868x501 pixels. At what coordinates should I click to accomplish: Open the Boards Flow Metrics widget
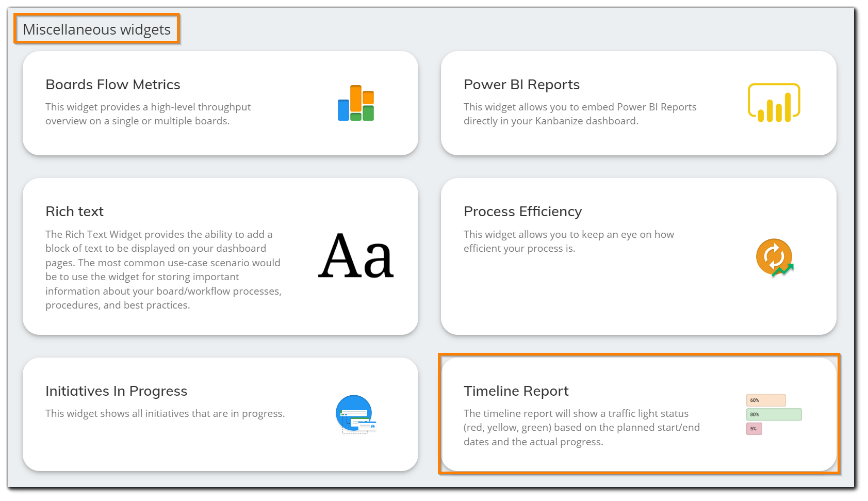tap(219, 103)
